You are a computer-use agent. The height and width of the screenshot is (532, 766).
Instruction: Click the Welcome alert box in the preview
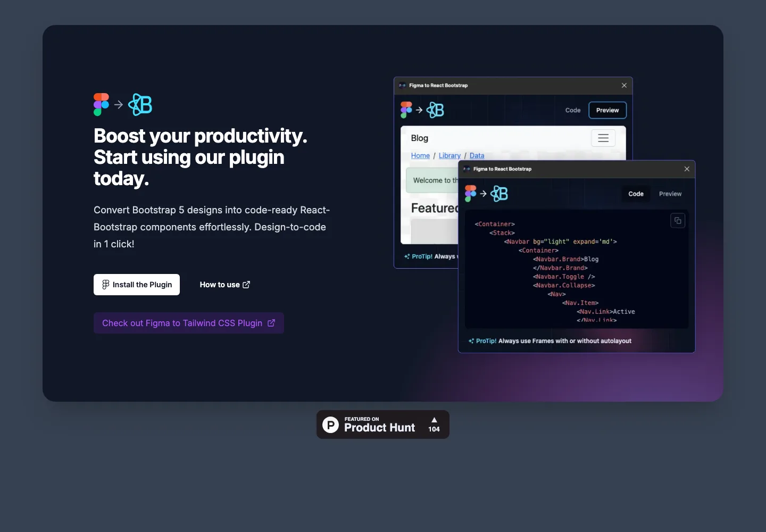[432, 180]
